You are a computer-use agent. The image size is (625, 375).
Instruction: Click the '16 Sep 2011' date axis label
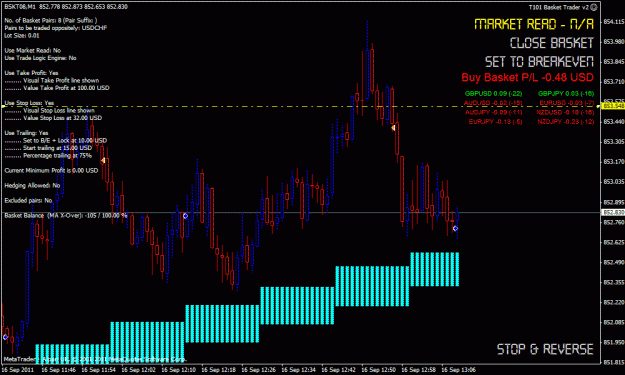(x=17, y=370)
